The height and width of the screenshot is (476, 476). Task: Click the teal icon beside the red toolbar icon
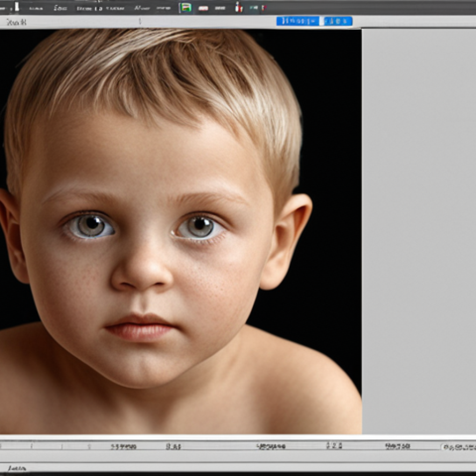point(254,7)
